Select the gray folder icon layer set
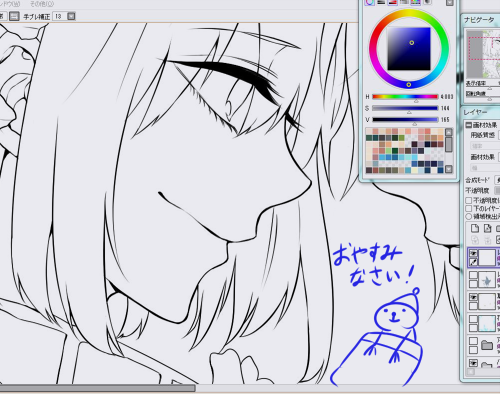 coord(487,345)
